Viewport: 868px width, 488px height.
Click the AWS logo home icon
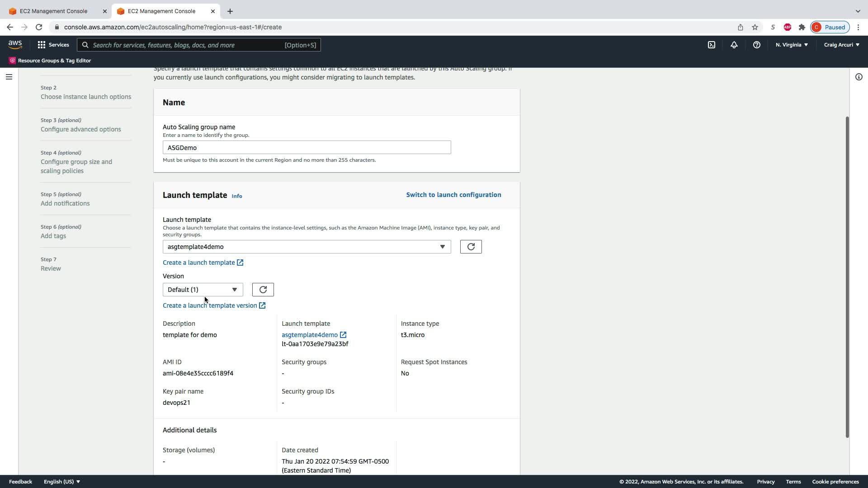tap(15, 44)
